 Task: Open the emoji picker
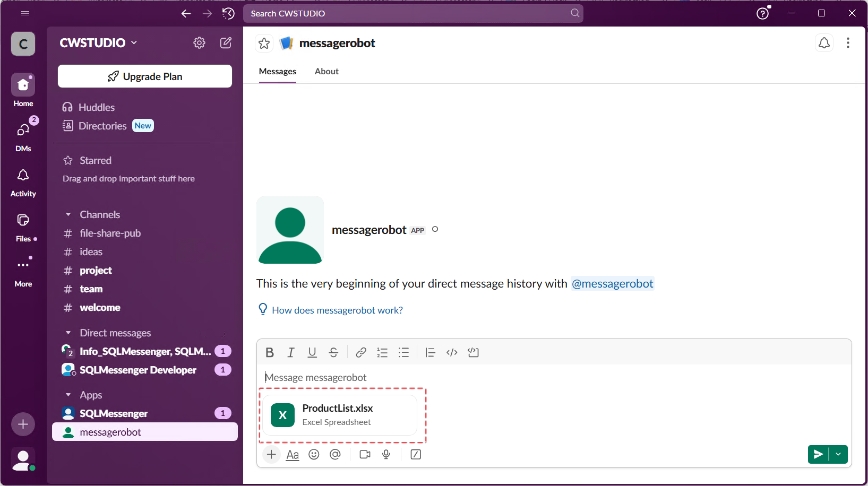314,454
